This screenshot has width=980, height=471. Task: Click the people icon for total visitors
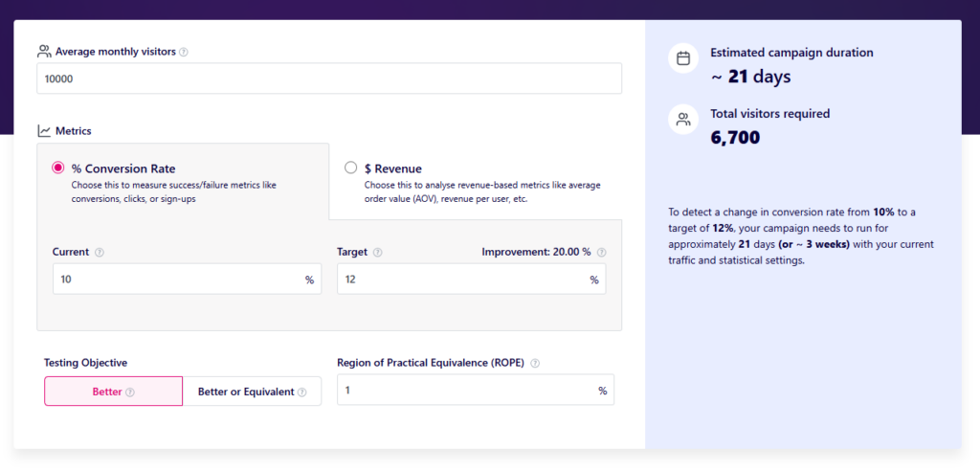(683, 120)
